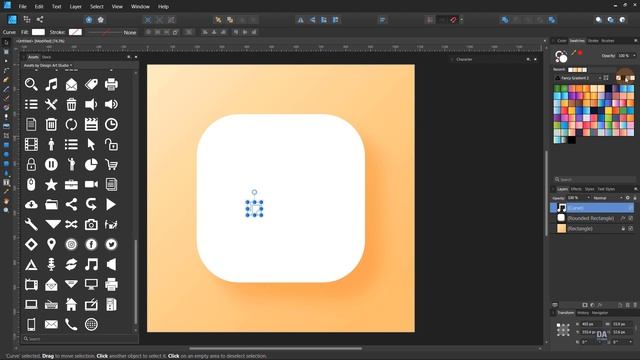
Task: Choose the crossed wrench and screwdriver asset
Action: click(51, 104)
